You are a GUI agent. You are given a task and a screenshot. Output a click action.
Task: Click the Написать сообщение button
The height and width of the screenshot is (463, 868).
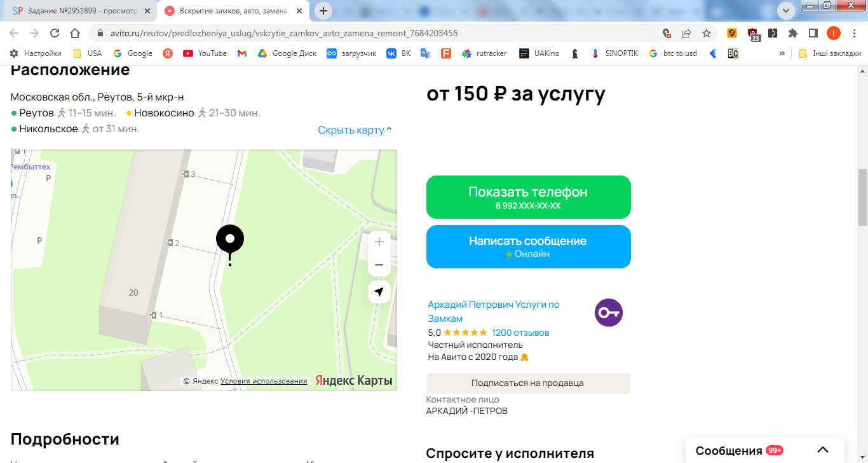(x=529, y=247)
